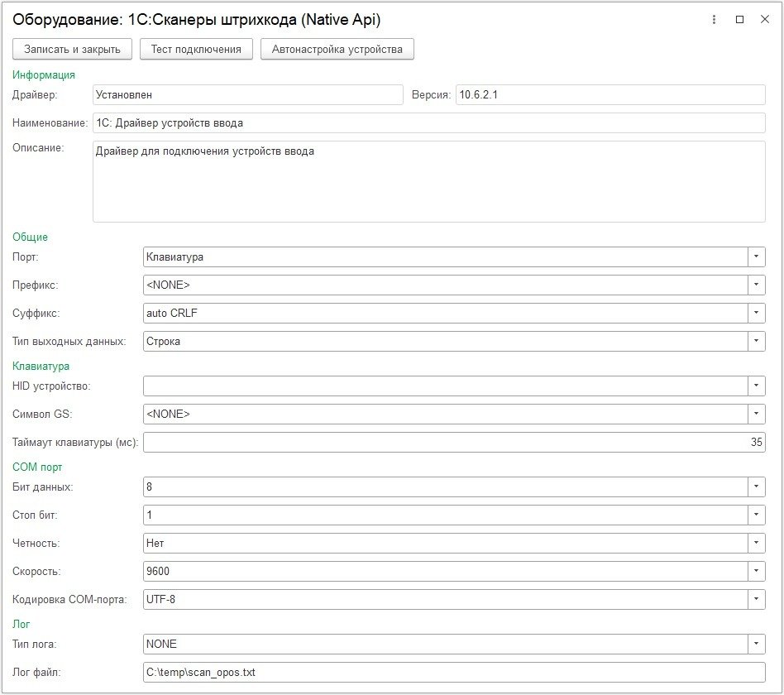Expand the Порт dropdown list

[x=756, y=256]
